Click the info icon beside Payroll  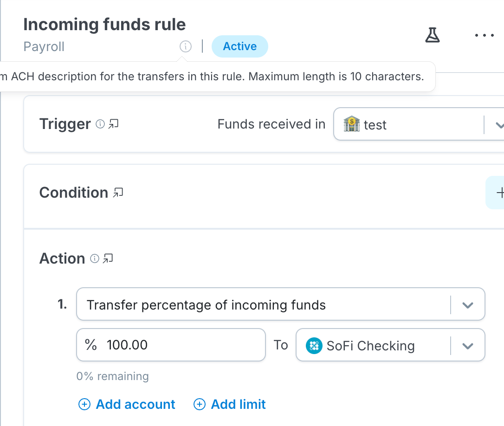point(185,46)
